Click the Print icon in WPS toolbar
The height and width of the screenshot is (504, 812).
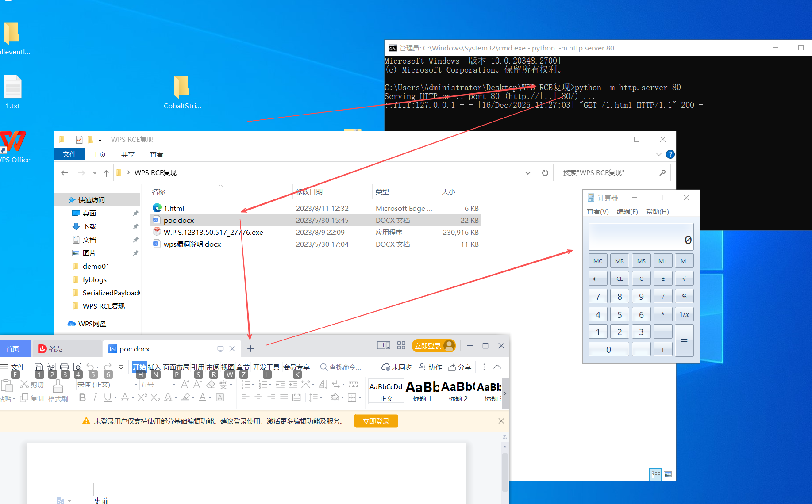(65, 367)
